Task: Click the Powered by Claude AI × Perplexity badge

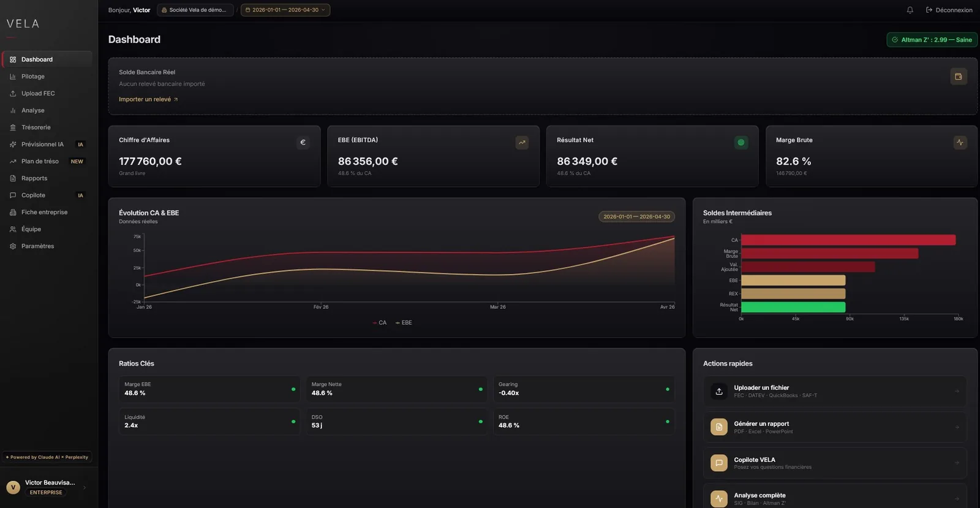Action: coord(47,457)
